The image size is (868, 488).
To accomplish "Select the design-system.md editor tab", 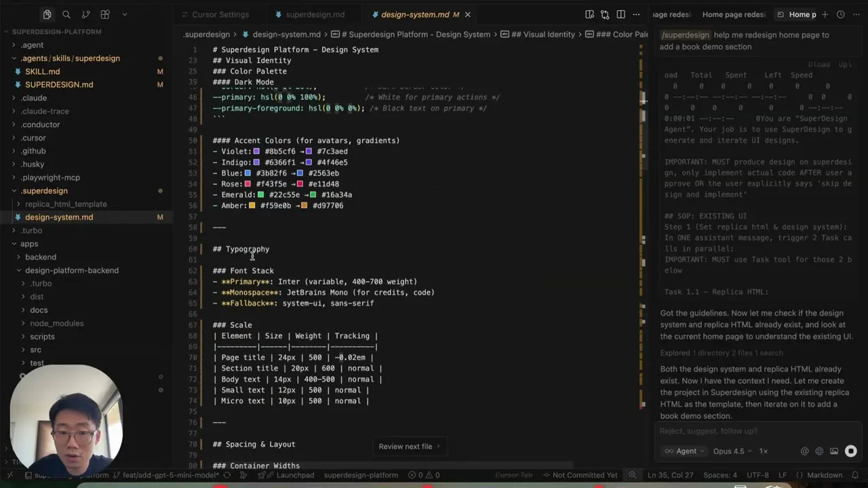I will pyautogui.click(x=415, y=14).
